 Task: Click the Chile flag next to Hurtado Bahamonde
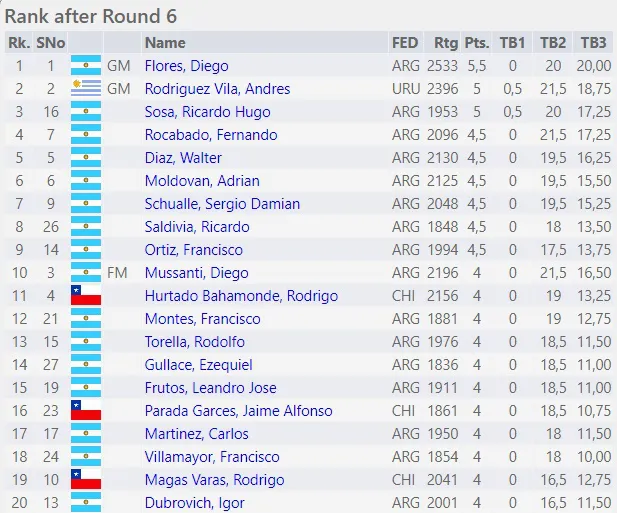pos(86,296)
